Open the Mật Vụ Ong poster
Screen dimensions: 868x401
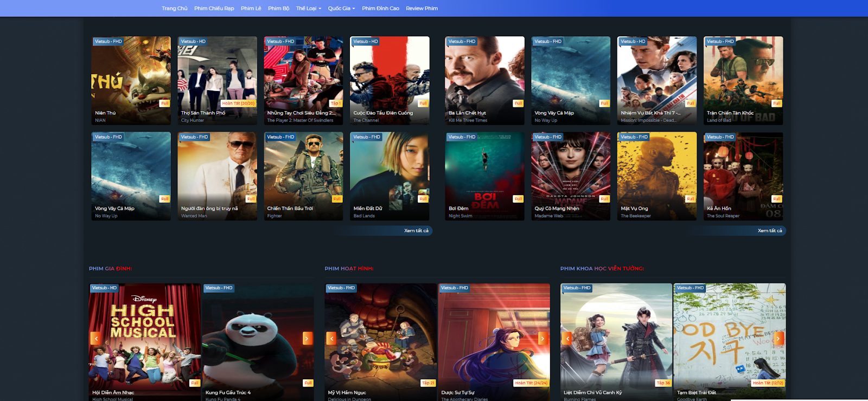657,176
